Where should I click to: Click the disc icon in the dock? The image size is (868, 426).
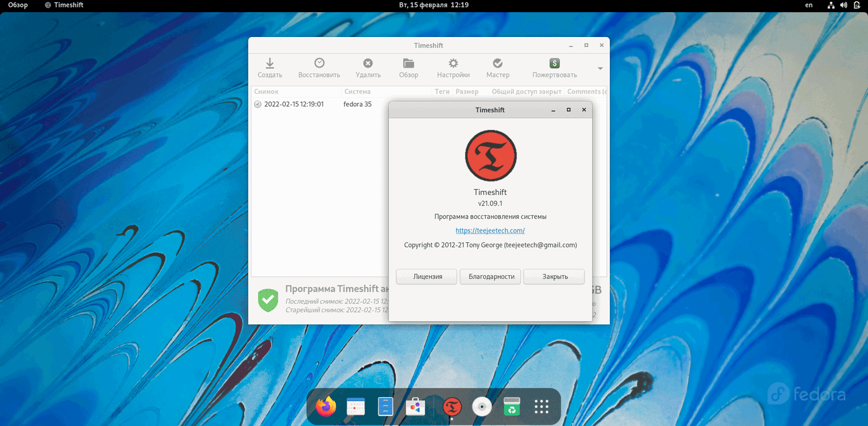tap(482, 407)
